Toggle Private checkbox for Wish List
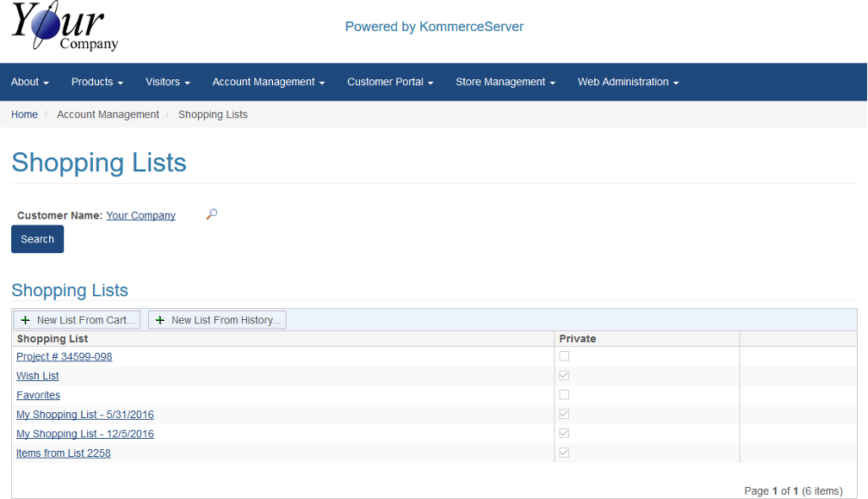 point(564,375)
